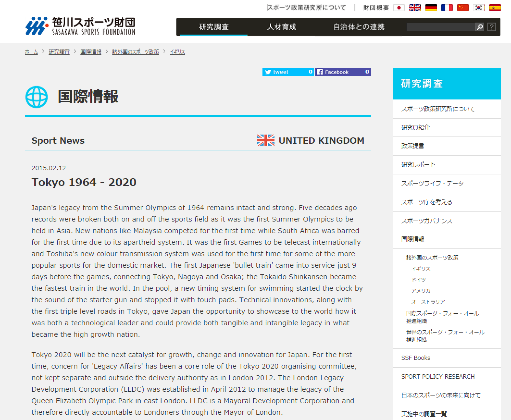Share page via tweet button

click(288, 72)
